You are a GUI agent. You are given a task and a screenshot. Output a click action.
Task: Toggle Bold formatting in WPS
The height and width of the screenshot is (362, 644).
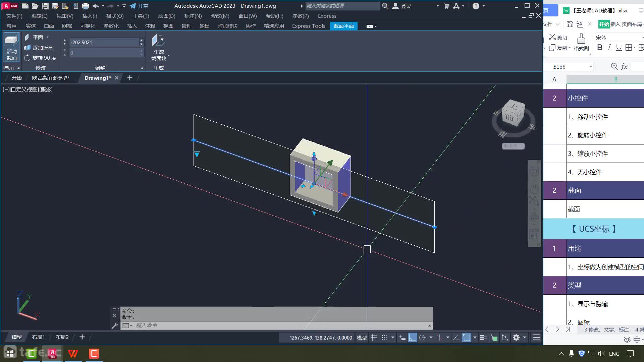pyautogui.click(x=600, y=48)
